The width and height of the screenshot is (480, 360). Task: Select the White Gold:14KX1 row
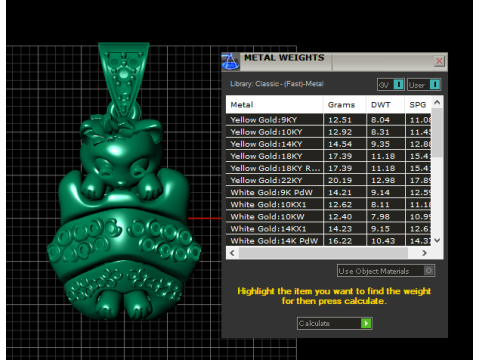coord(328,229)
